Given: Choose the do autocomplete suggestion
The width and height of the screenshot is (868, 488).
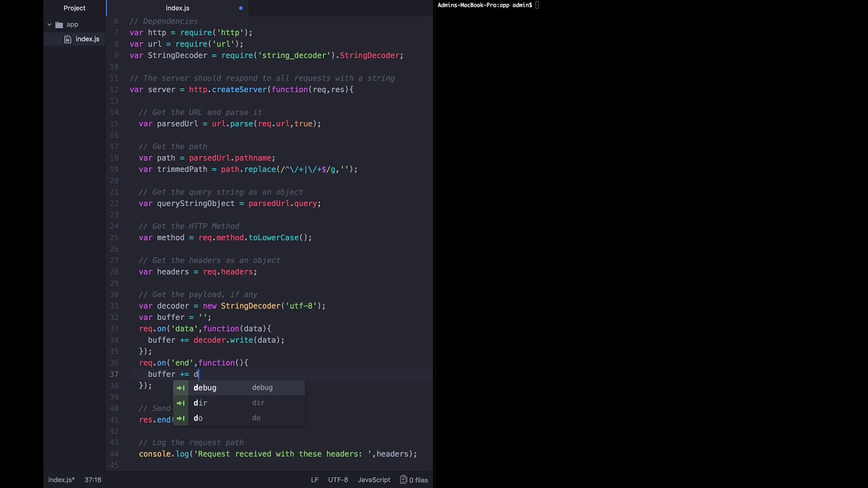Looking at the screenshot, I should [x=239, y=418].
